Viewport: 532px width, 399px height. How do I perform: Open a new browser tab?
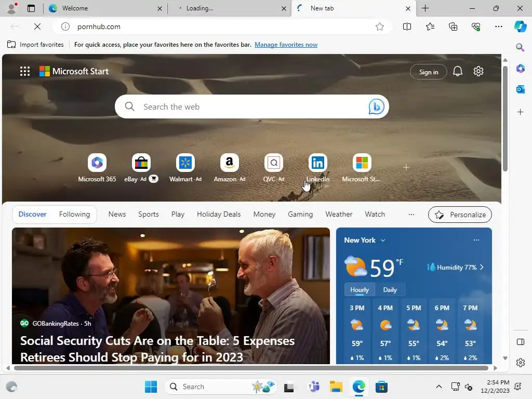coord(425,8)
